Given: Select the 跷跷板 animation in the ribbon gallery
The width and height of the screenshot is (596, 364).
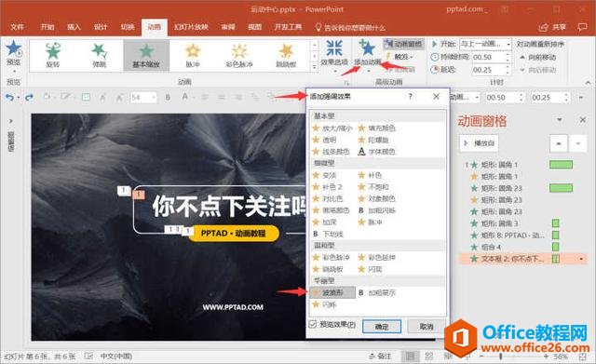Looking at the screenshot, I should click(x=286, y=56).
